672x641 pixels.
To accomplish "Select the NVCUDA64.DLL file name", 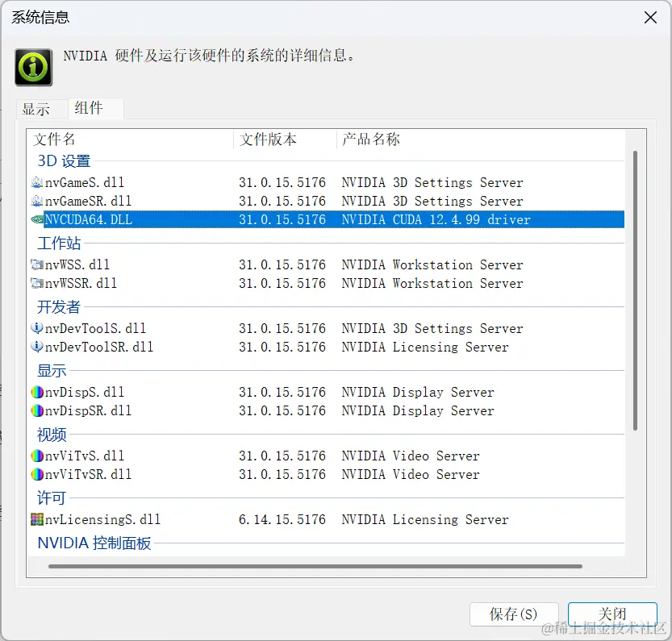I will click(89, 219).
